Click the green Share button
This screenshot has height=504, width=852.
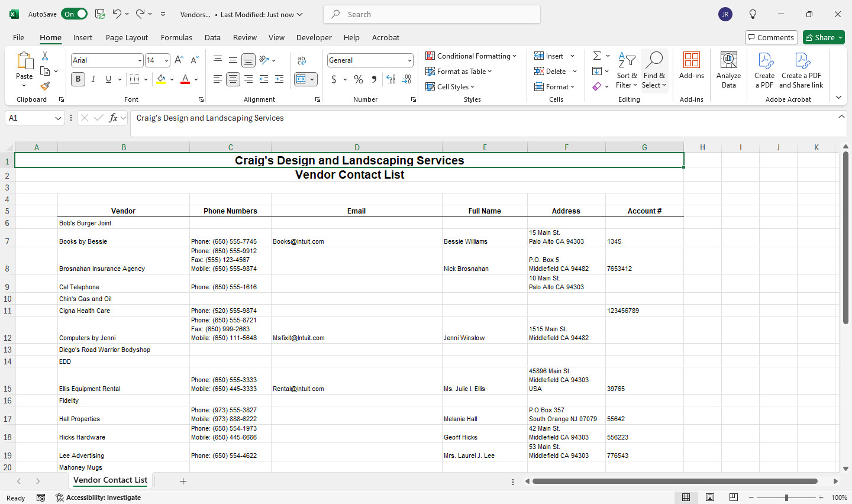pyautogui.click(x=824, y=37)
